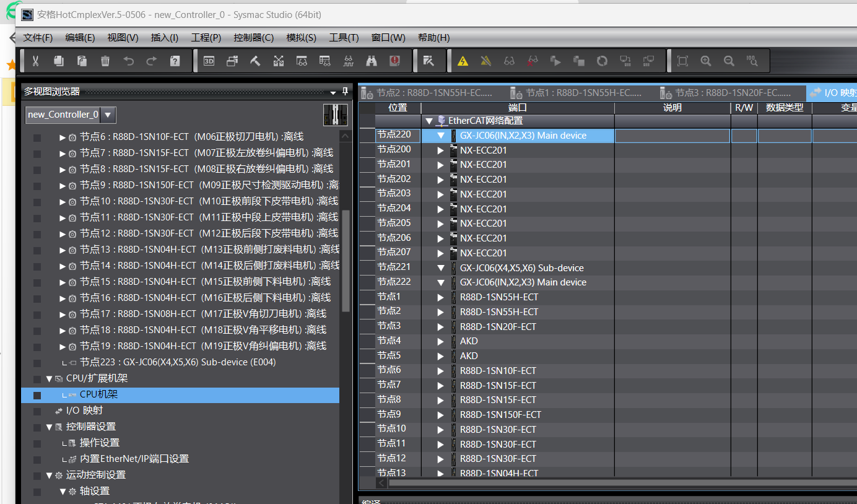Click the marker square beside I/O 映射
This screenshot has width=857, height=504.
[x=37, y=411]
